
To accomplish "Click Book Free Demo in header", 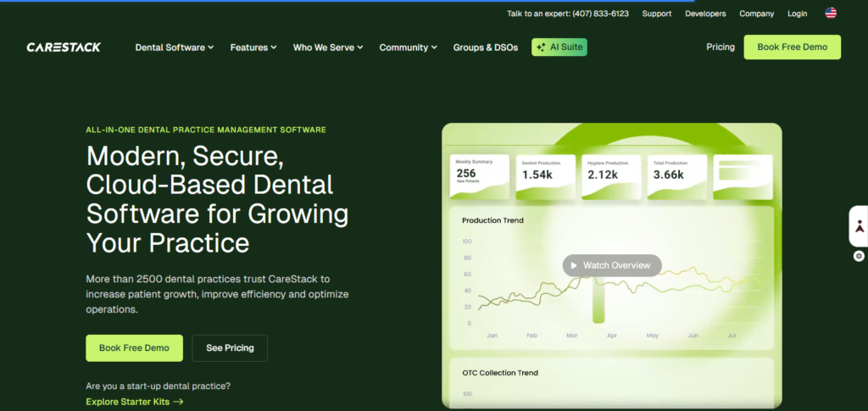I will pyautogui.click(x=793, y=47).
